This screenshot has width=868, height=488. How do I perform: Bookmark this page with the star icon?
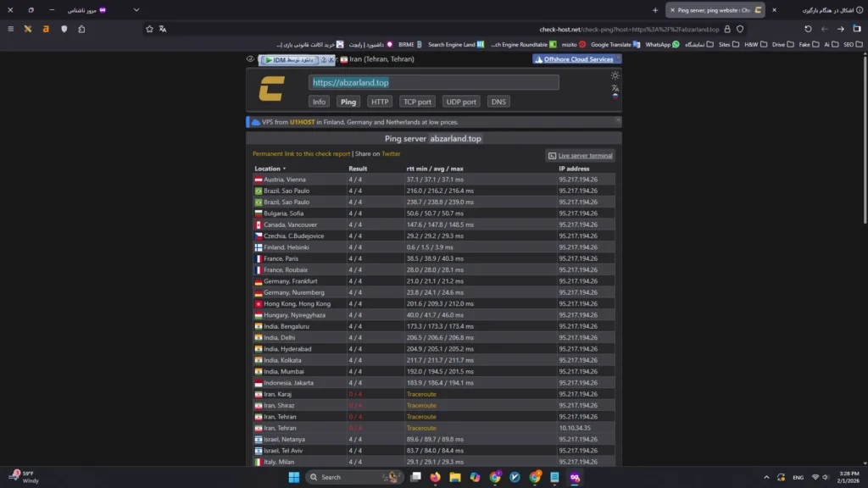point(149,29)
